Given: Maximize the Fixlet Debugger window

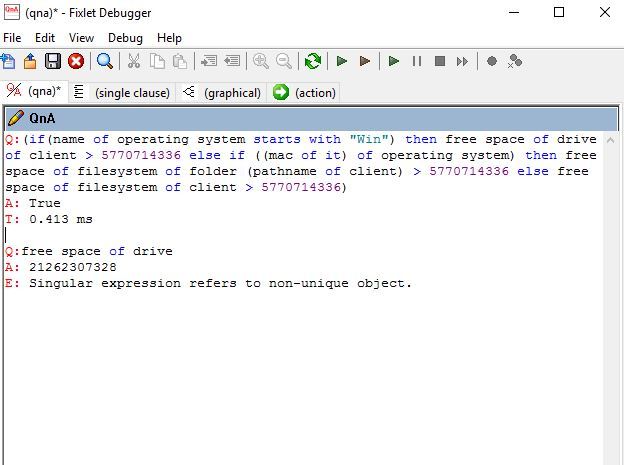Looking at the screenshot, I should tap(559, 12).
